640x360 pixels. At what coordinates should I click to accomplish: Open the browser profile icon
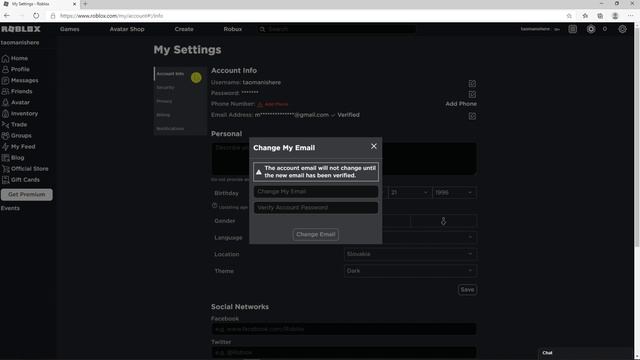[x=615, y=16]
